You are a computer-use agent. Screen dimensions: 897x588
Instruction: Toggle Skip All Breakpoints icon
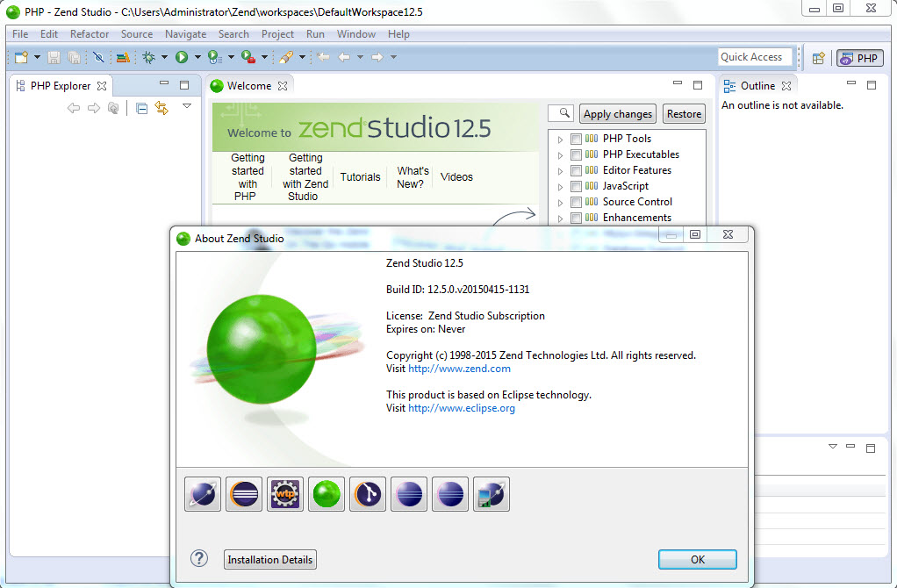(98, 57)
